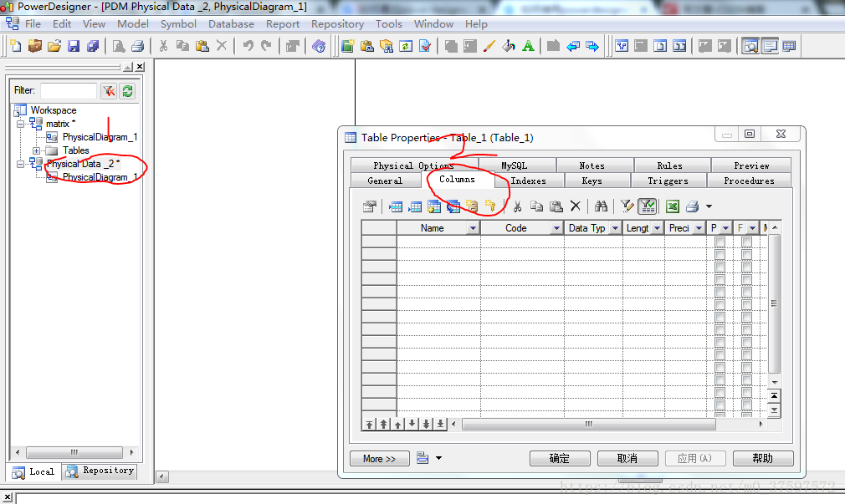Print diagram using main toolbar printer icon

138,46
